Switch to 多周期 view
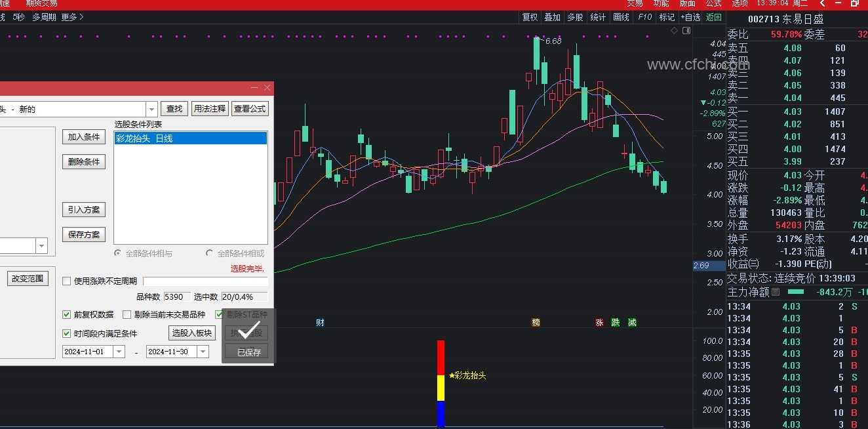 tap(44, 17)
